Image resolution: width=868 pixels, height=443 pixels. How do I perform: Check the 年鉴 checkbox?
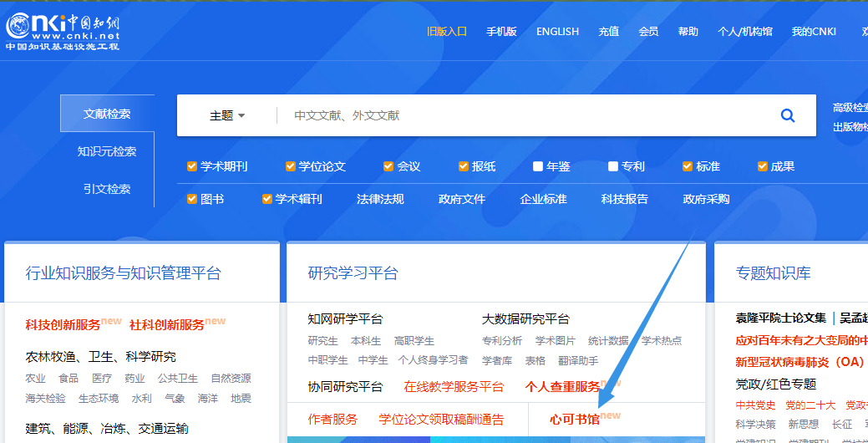click(538, 166)
